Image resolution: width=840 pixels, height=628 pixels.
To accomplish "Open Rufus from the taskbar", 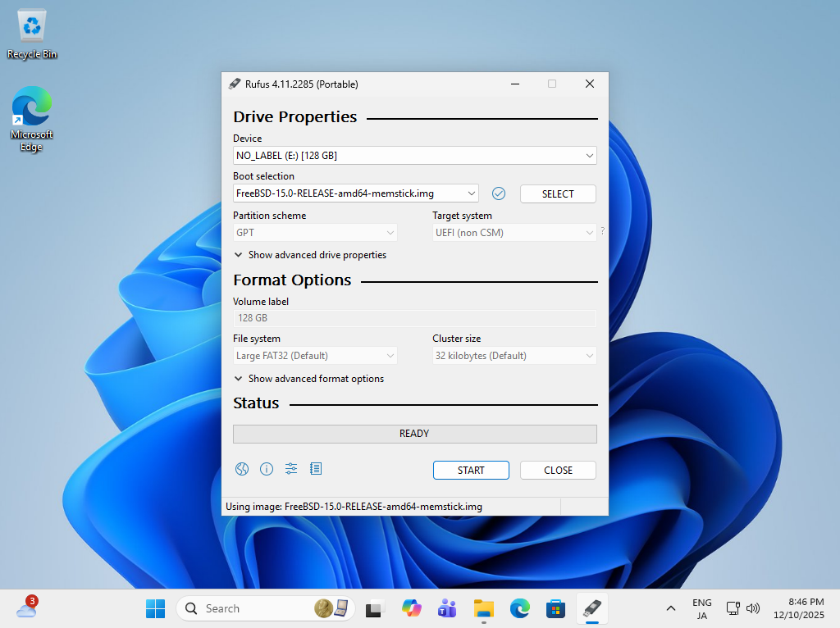I will [591, 608].
